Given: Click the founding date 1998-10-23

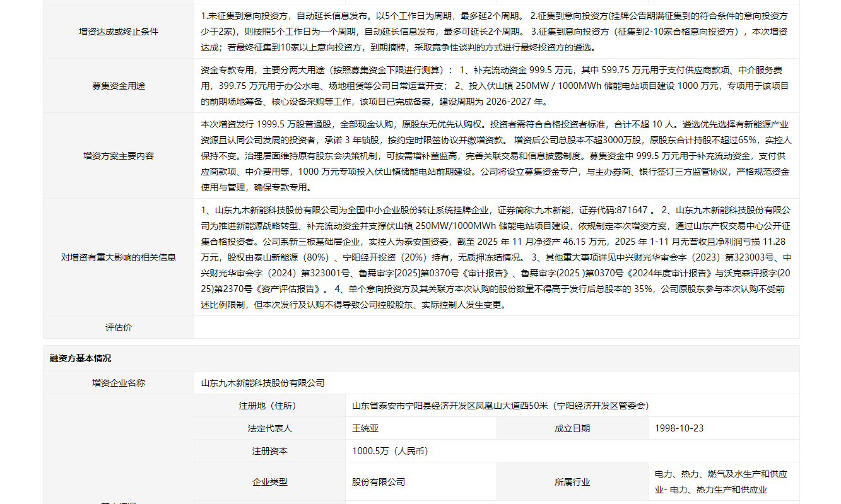Looking at the screenshot, I should (679, 428).
